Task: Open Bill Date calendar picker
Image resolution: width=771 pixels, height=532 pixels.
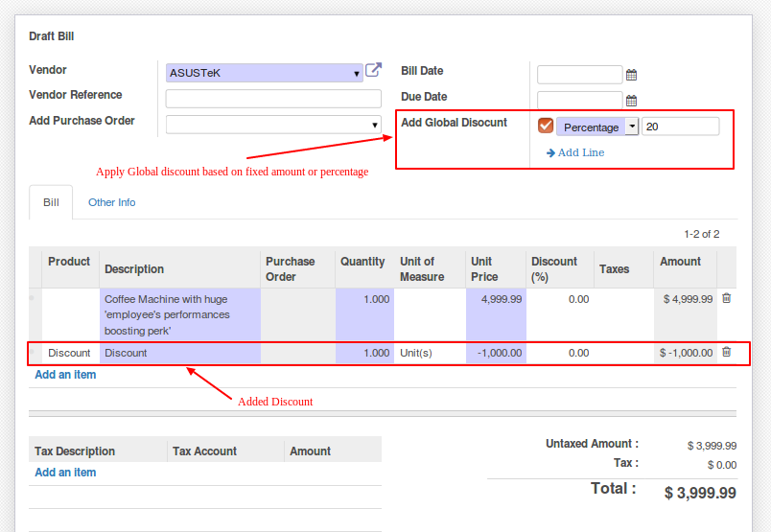Action: click(631, 75)
